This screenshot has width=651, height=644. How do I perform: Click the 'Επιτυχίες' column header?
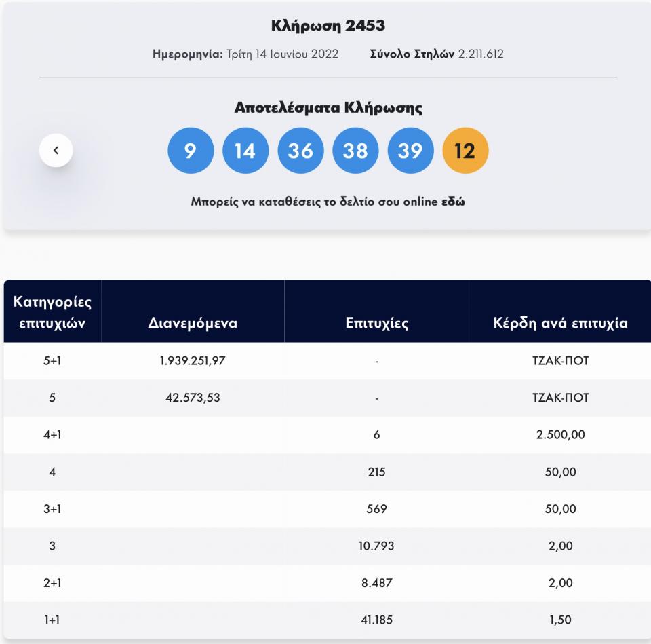coord(376,323)
